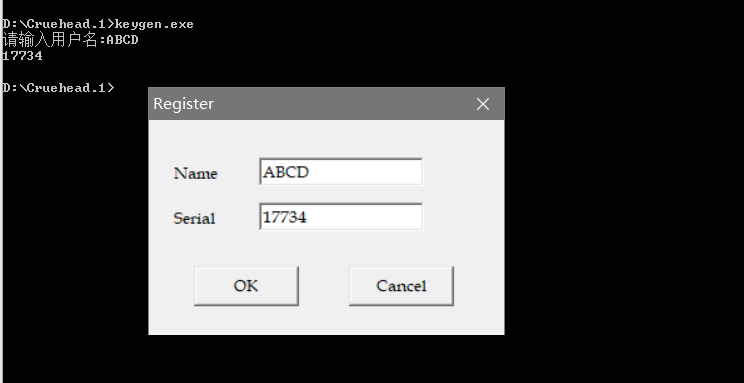Place cursor on ABCD text in Name field
The image size is (744, 383).
286,172
